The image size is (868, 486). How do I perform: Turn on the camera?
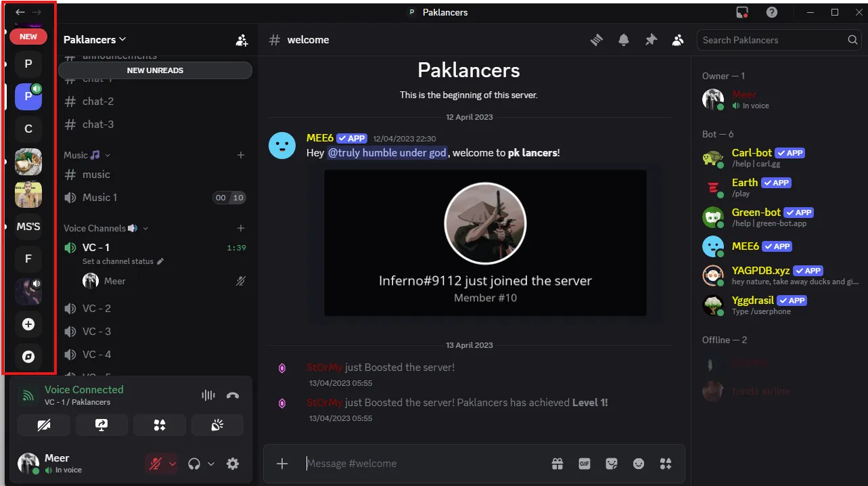click(x=43, y=425)
